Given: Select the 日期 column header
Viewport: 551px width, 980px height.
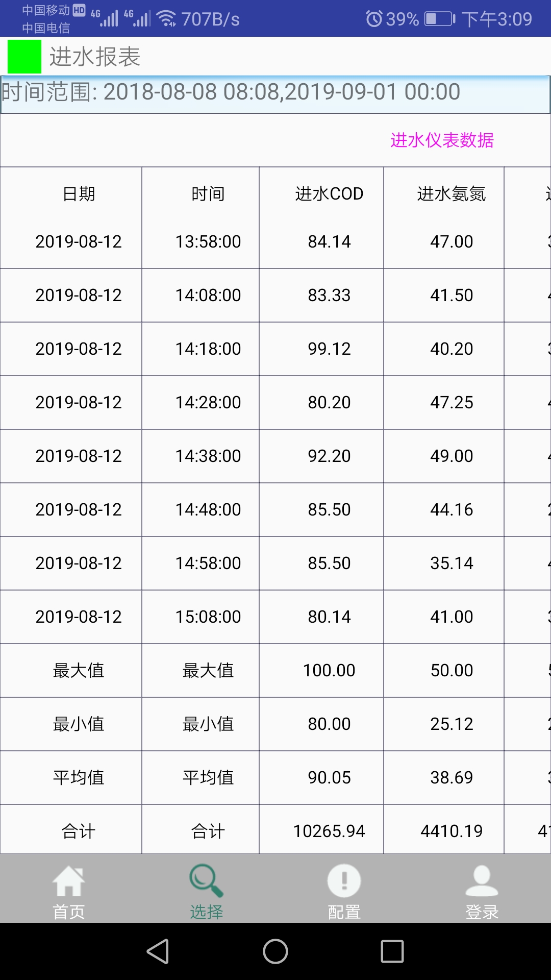Looking at the screenshot, I should [x=79, y=194].
